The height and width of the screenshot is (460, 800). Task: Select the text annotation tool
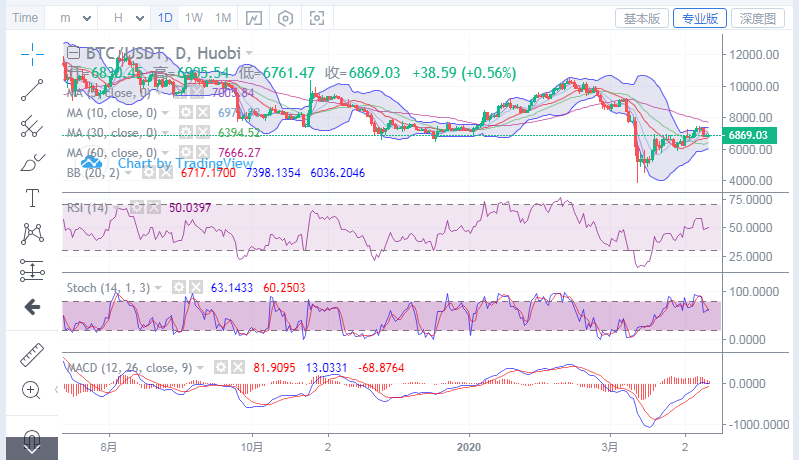pos(32,198)
